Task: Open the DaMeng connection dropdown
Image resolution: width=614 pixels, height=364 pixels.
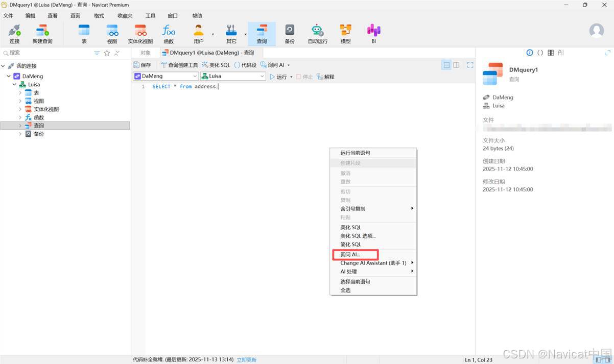Action: point(166,76)
